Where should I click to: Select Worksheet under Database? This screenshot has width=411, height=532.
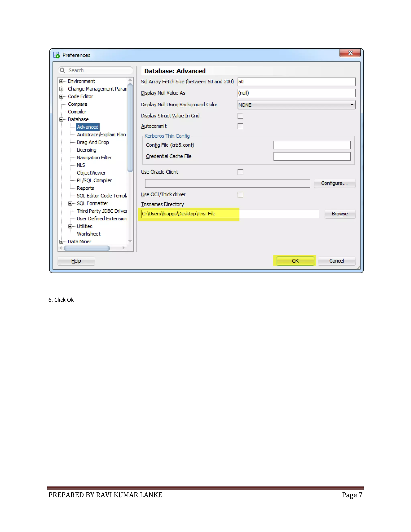click(89, 234)
